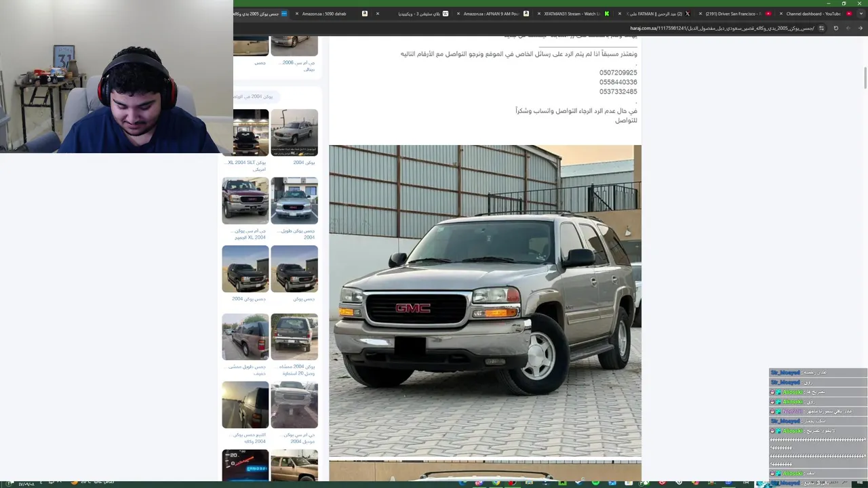Image resolution: width=868 pixels, height=488 pixels.
Task: Click the جمس يوكن 2004 listing title link
Action: pos(248,299)
